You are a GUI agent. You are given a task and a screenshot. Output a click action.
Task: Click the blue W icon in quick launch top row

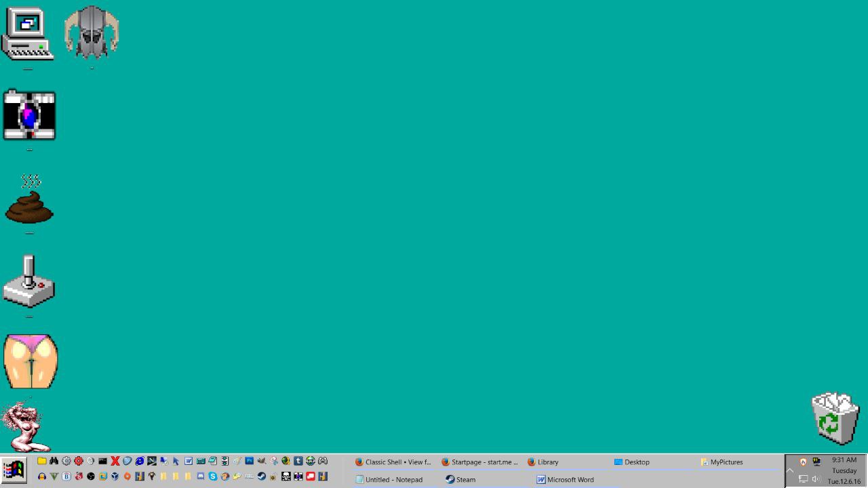click(189, 461)
